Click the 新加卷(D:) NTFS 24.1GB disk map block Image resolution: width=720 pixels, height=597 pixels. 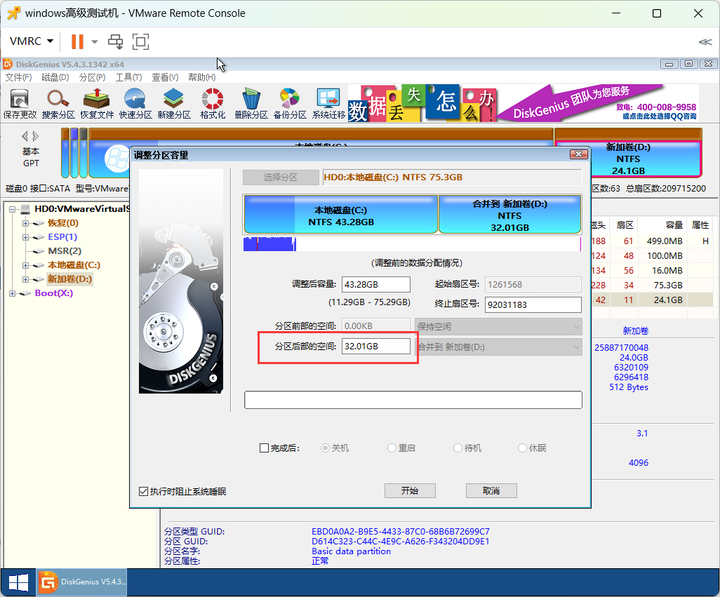click(628, 159)
